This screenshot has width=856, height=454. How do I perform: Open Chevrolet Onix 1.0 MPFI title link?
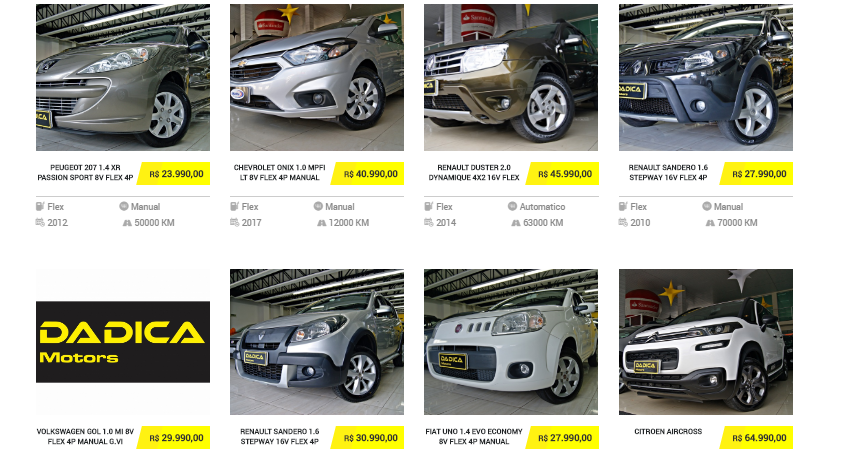(280, 172)
